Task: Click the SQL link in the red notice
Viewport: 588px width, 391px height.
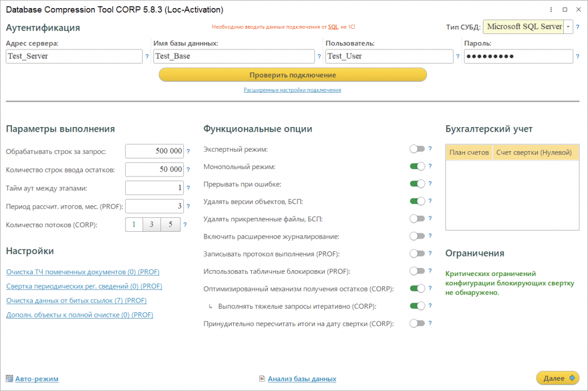Action: pos(333,27)
